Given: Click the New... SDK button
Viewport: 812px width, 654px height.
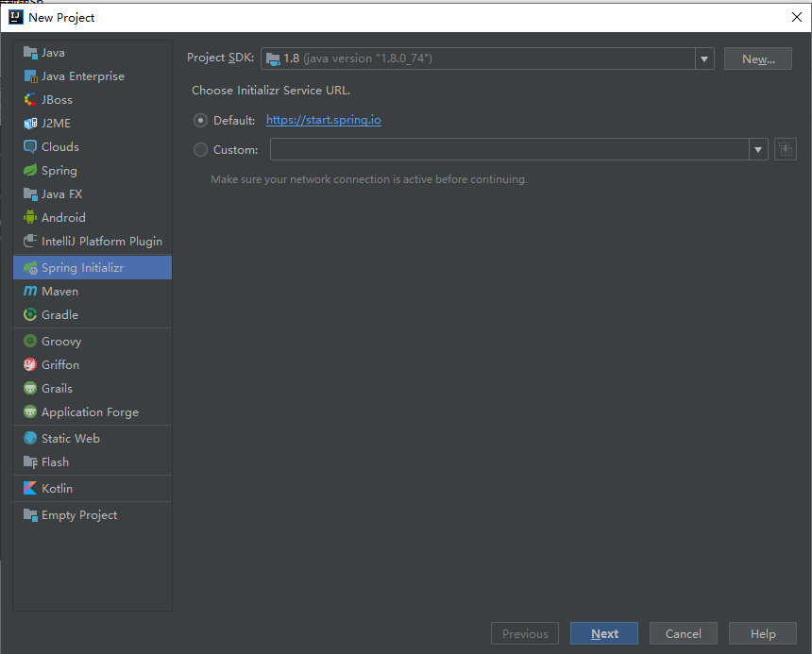Looking at the screenshot, I should [x=758, y=59].
